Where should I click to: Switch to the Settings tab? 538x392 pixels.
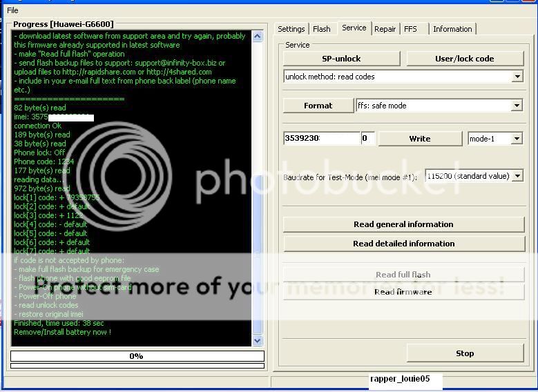point(291,29)
